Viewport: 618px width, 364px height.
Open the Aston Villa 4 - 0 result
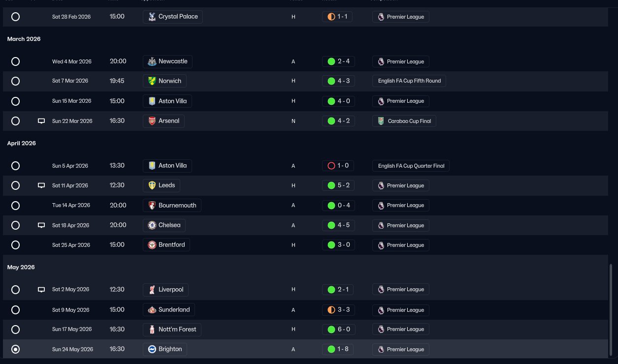(338, 101)
